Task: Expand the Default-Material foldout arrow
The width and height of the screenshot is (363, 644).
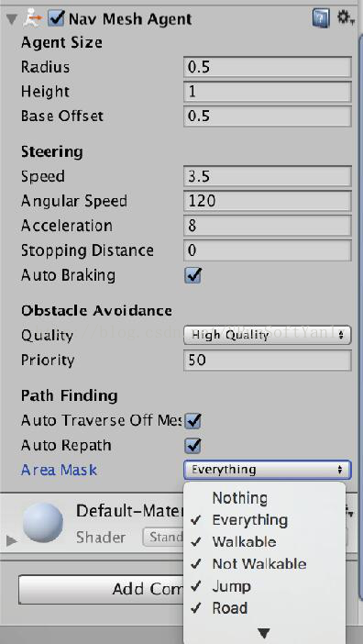Action: coord(12,541)
